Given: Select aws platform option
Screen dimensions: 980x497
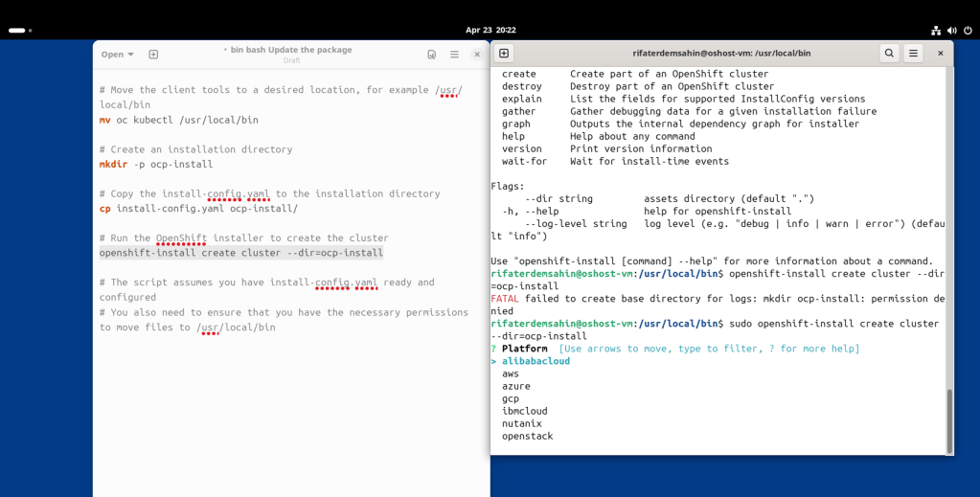Looking at the screenshot, I should click(x=511, y=373).
